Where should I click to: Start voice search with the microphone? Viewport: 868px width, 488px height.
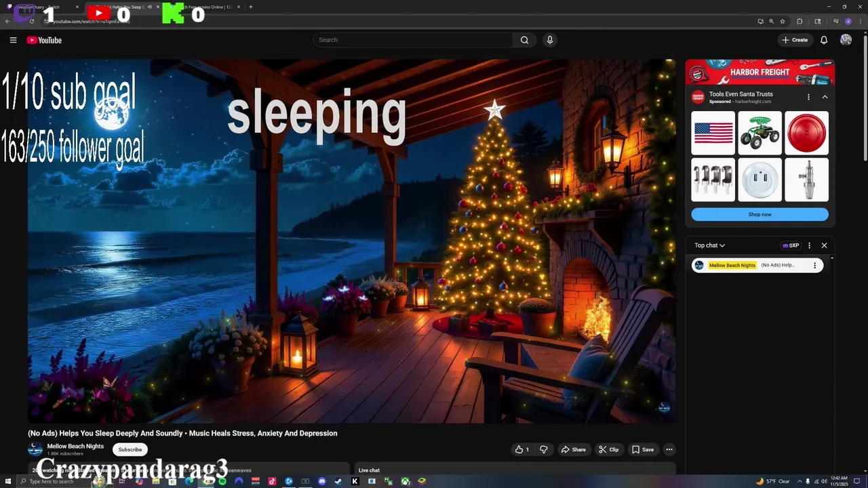(550, 40)
